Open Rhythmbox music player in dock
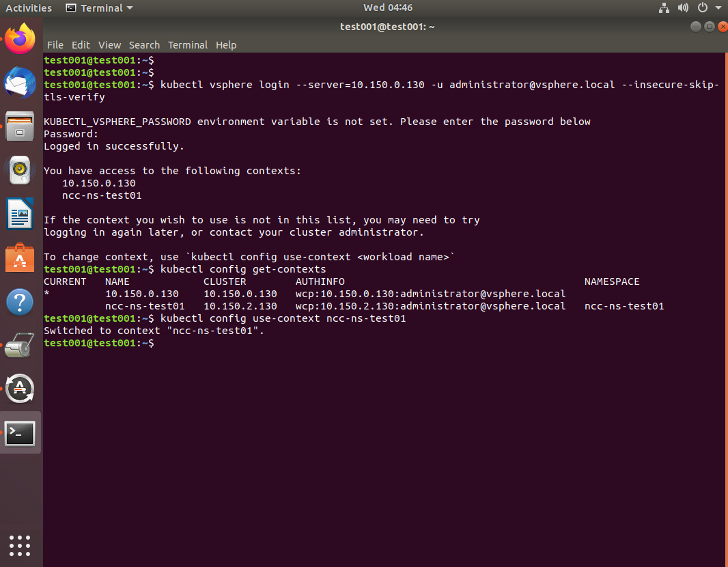 coord(20,170)
